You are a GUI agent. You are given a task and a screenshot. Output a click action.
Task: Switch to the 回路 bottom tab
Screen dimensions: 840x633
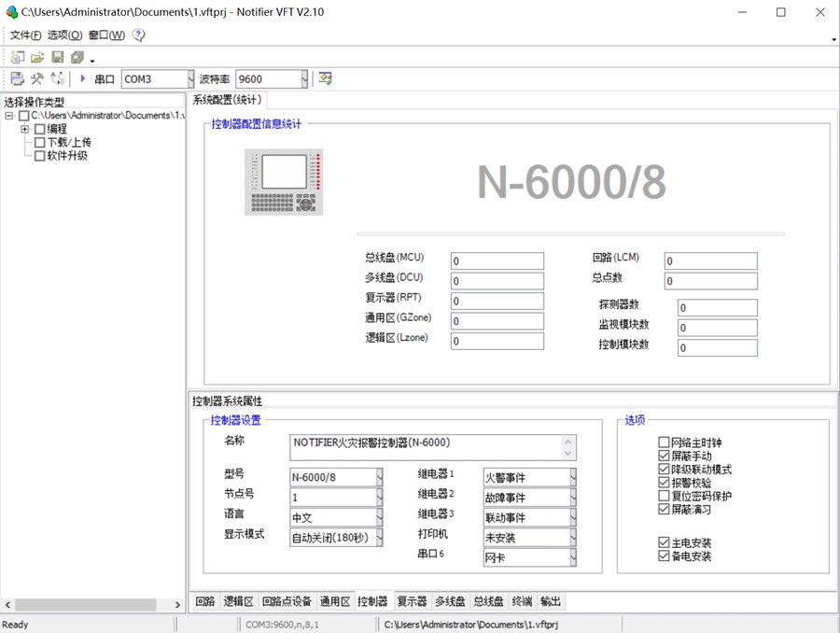pyautogui.click(x=205, y=601)
